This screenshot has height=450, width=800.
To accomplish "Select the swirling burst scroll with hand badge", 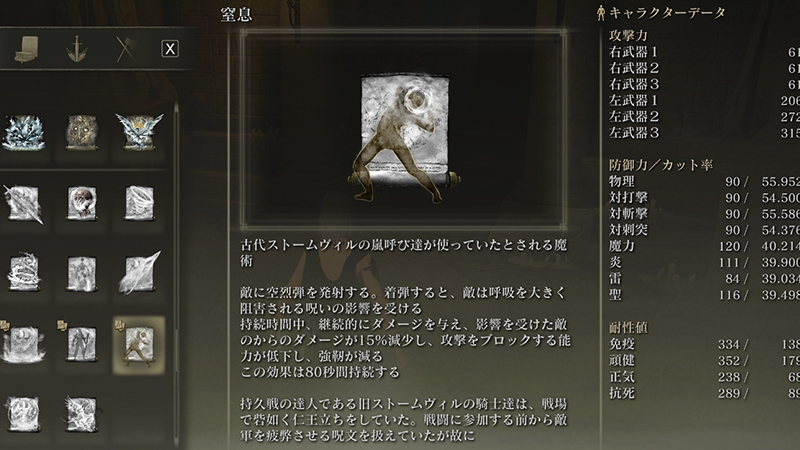I will tap(23, 343).
